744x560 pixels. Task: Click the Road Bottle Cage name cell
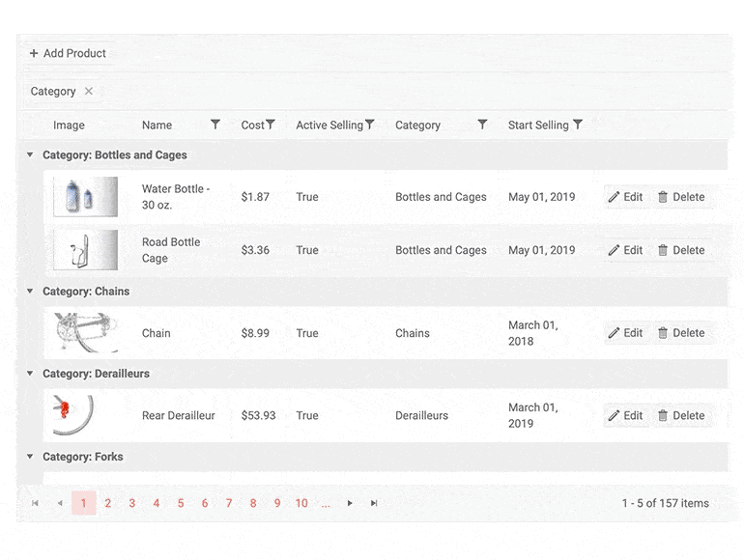pos(171,250)
